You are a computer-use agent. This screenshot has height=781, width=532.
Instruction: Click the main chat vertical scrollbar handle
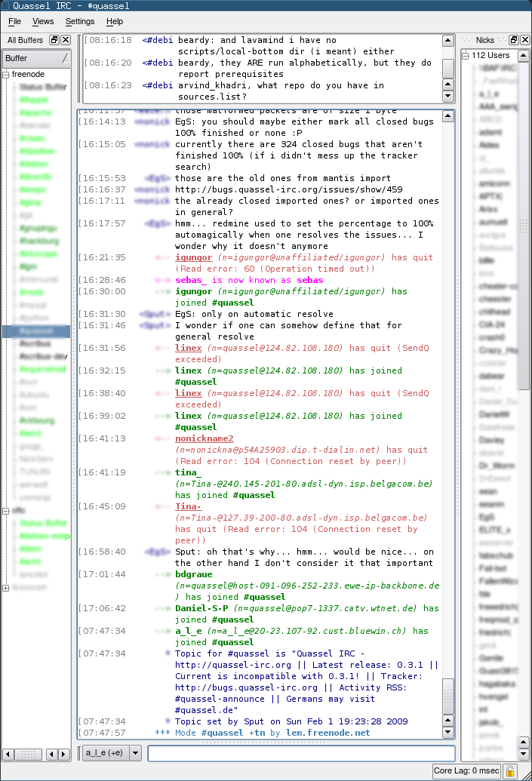coord(448,696)
